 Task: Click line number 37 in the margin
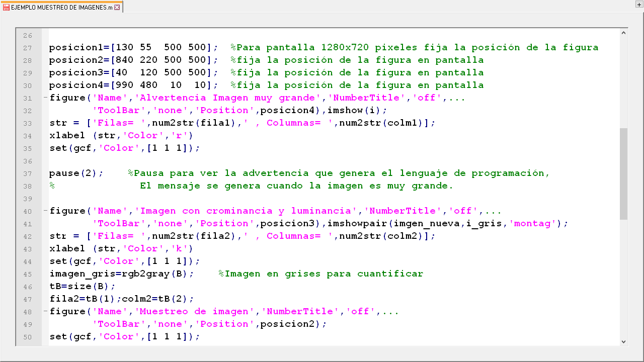coord(27,173)
